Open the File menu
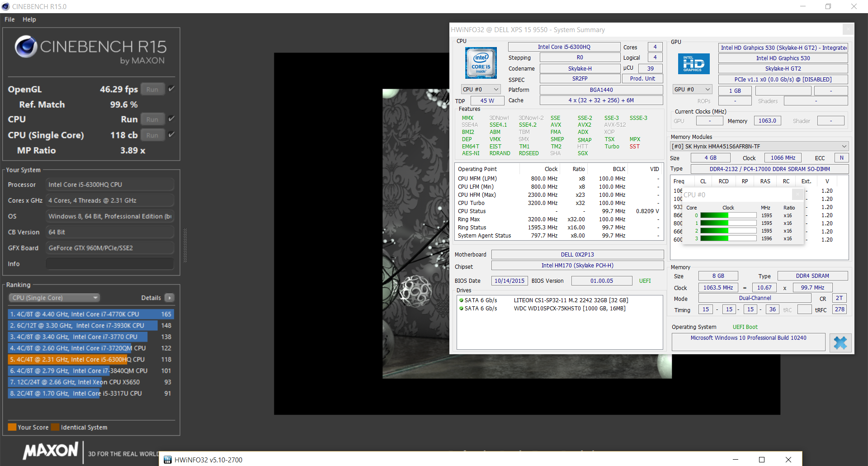This screenshot has height=466, width=868. (9, 19)
